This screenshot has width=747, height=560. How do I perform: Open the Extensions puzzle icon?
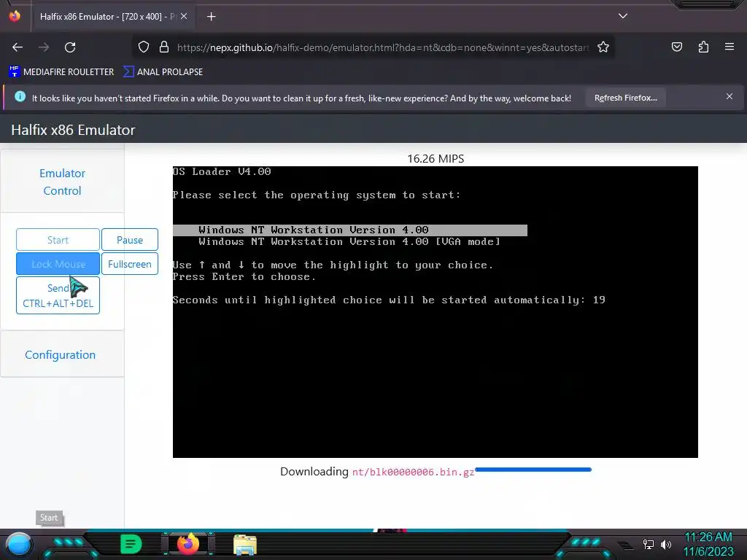(703, 47)
